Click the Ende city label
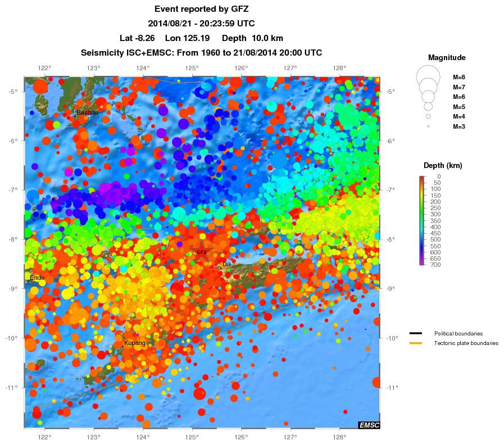The height and width of the screenshot is (445, 504). (x=37, y=278)
